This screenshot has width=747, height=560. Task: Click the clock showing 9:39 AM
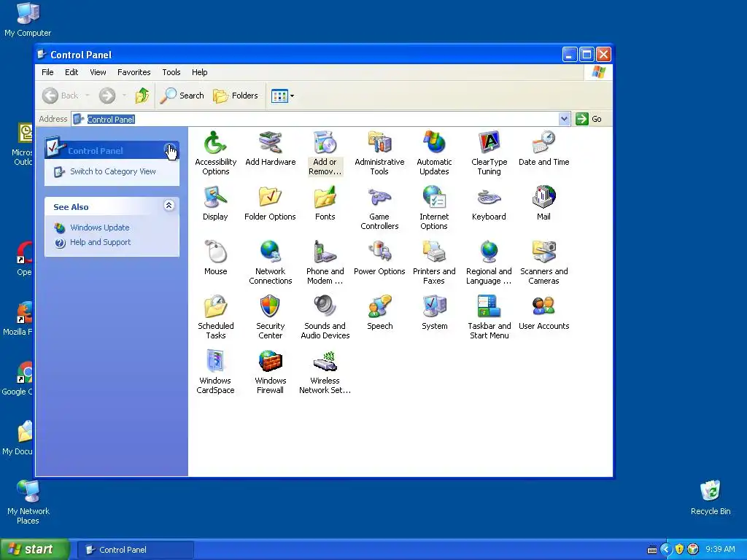tap(720, 549)
